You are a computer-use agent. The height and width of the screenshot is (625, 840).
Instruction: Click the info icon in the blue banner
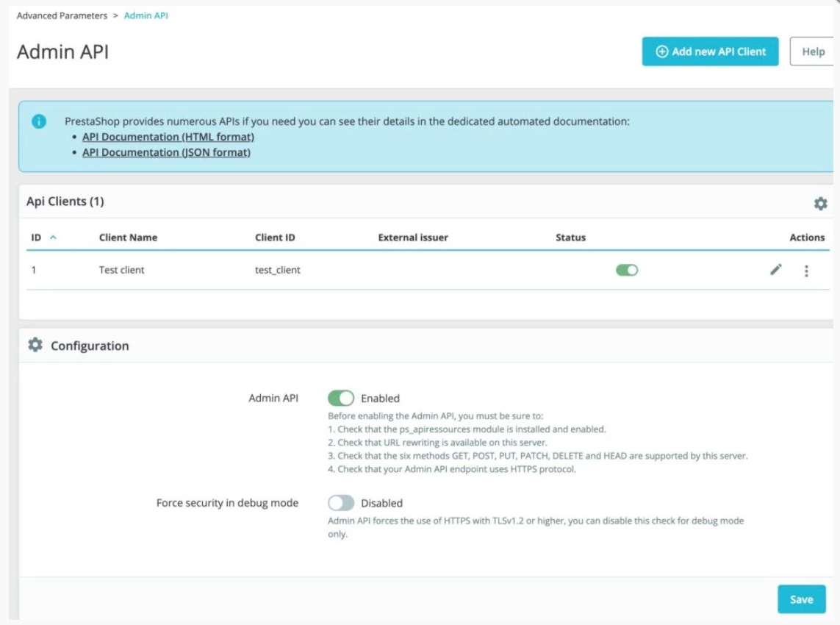pos(39,121)
